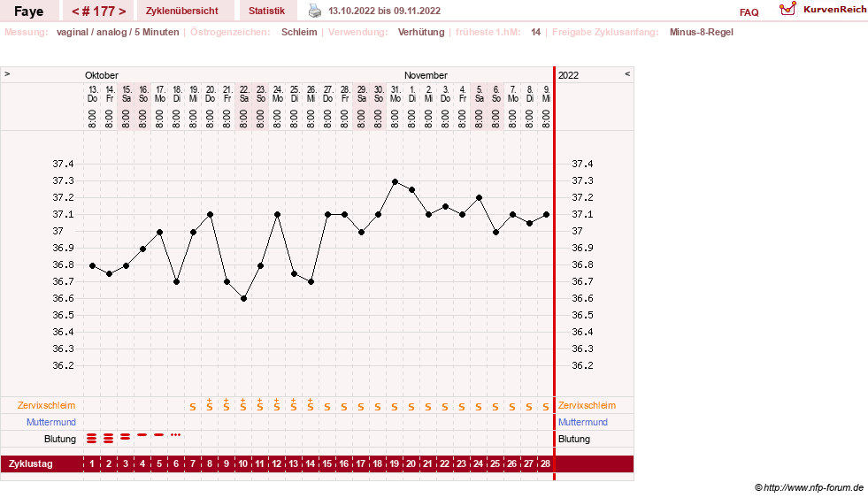Click cervical mucus S symbol on day 19
Image resolution: width=868 pixels, height=498 pixels.
click(394, 407)
